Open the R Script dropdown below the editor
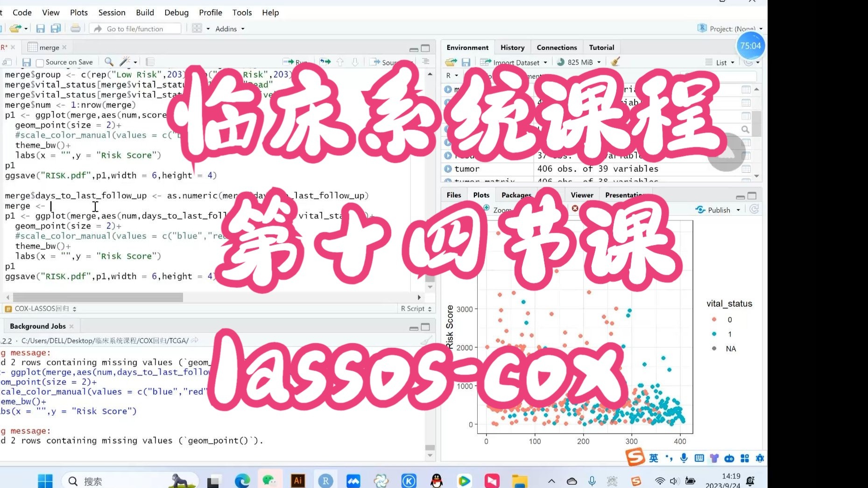This screenshot has width=868, height=488. (x=415, y=308)
